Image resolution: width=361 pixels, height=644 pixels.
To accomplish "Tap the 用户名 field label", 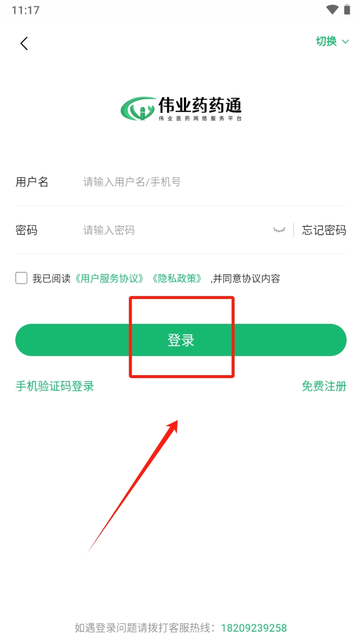I will [x=32, y=182].
